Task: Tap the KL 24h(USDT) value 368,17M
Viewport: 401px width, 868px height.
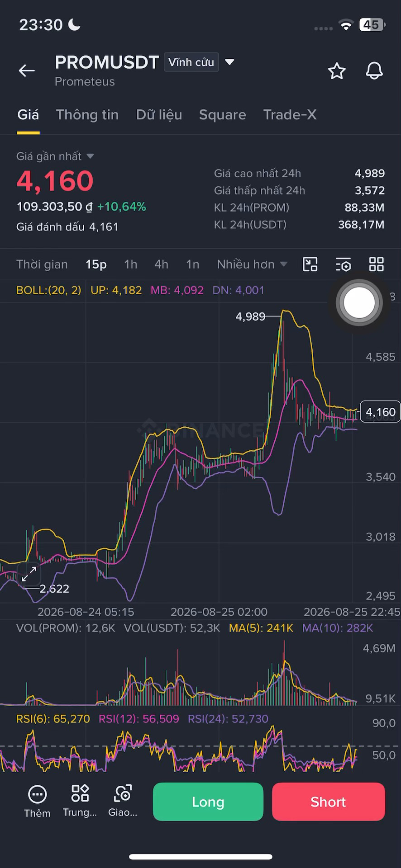Action: (361, 225)
